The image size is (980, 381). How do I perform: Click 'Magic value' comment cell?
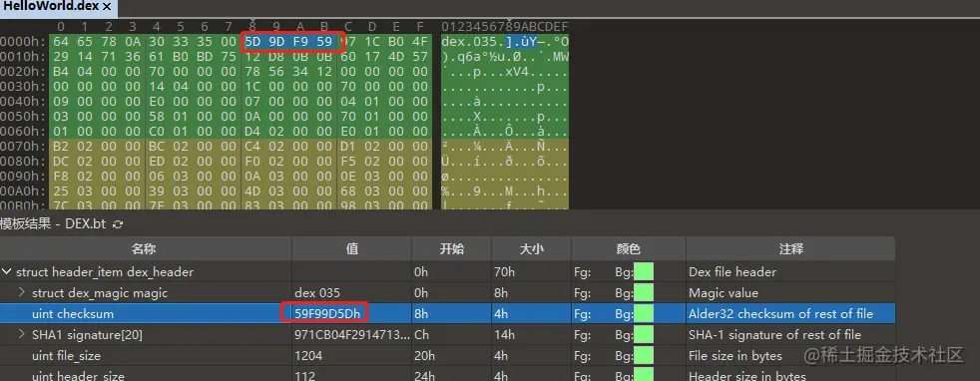(x=724, y=293)
